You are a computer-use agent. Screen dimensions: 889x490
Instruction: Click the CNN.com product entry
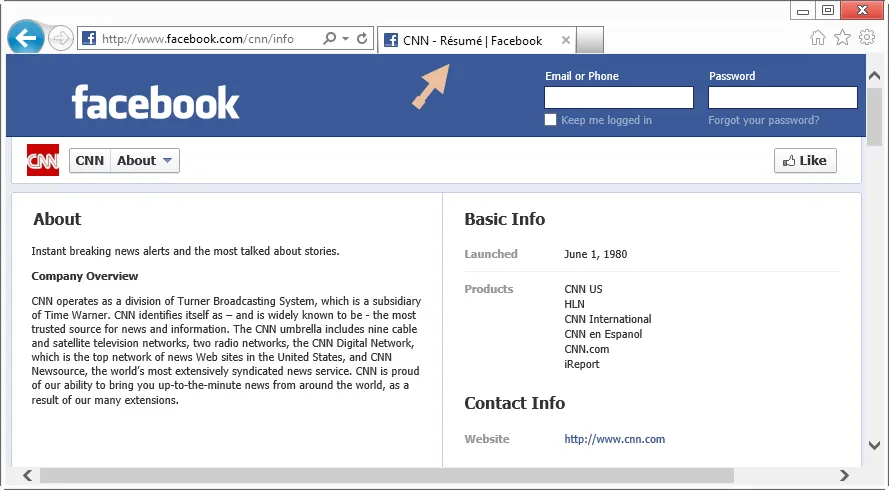[x=587, y=349]
